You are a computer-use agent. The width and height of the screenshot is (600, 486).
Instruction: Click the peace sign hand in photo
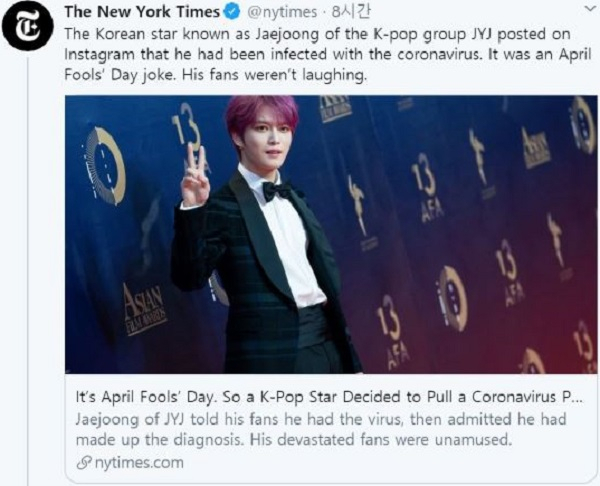(194, 175)
